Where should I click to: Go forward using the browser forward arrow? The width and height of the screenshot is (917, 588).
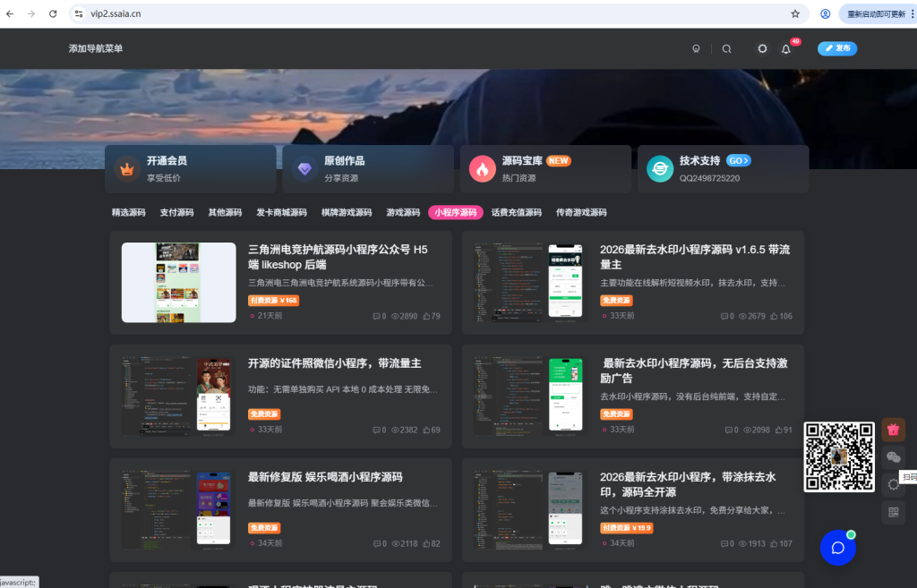tap(31, 13)
